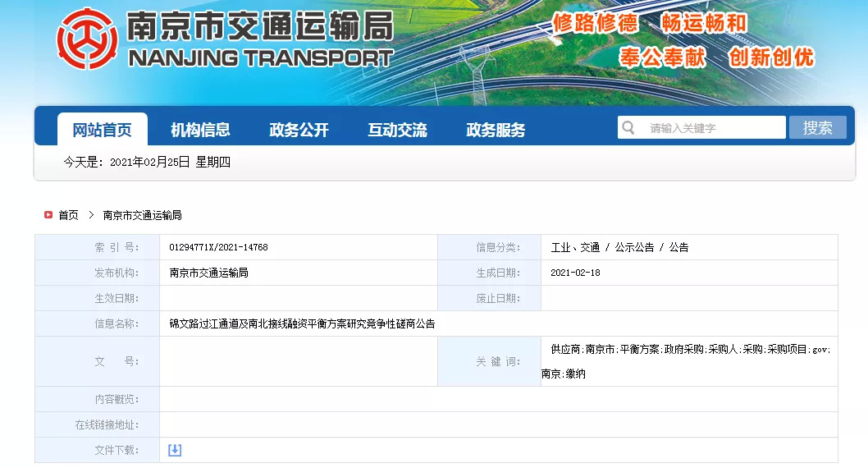Click the 关键词 label cell

click(489, 361)
